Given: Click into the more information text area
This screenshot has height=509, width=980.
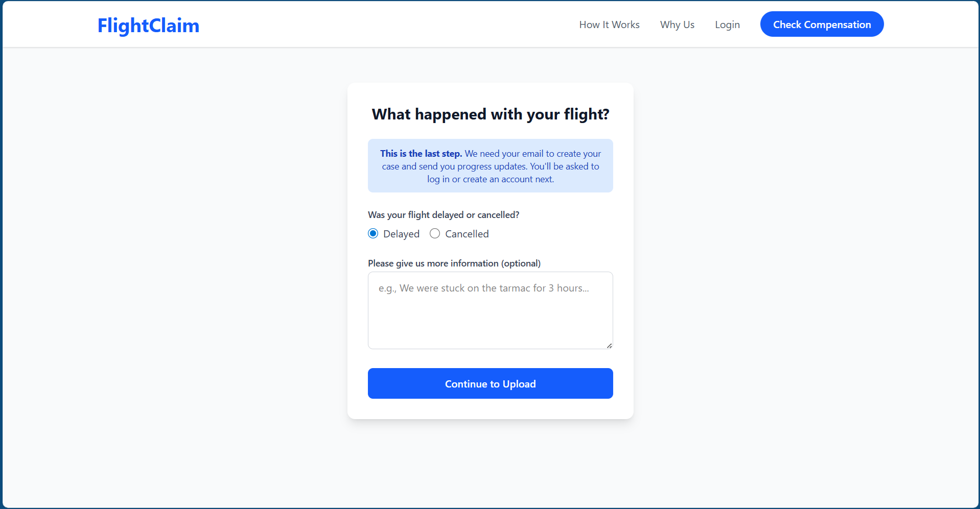Looking at the screenshot, I should coord(490,310).
